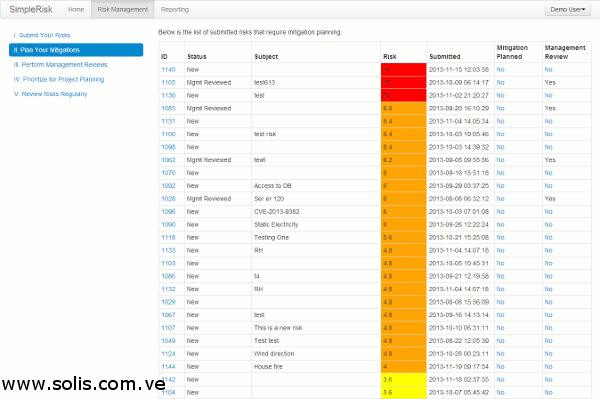Click the yellow risk score in 1104 row

(x=404, y=392)
